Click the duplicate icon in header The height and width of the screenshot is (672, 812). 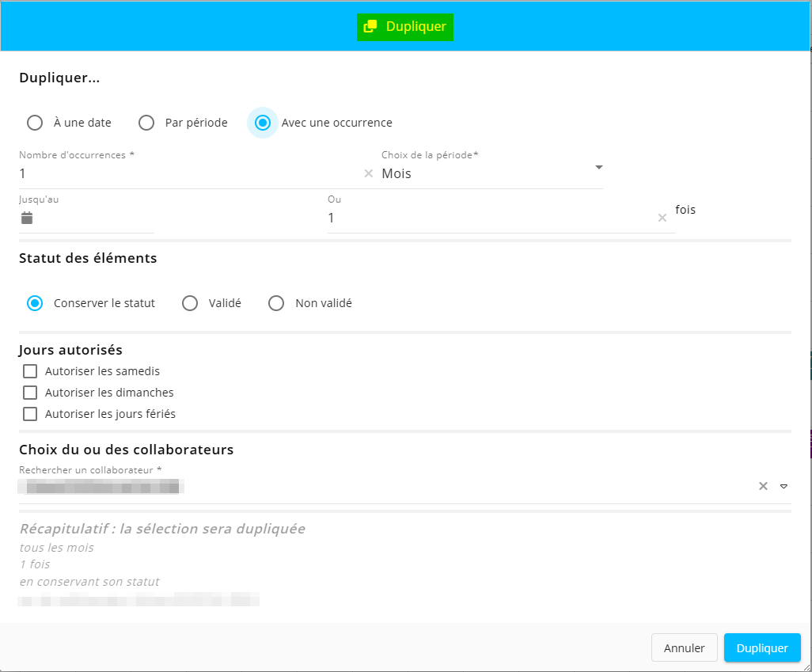click(370, 27)
